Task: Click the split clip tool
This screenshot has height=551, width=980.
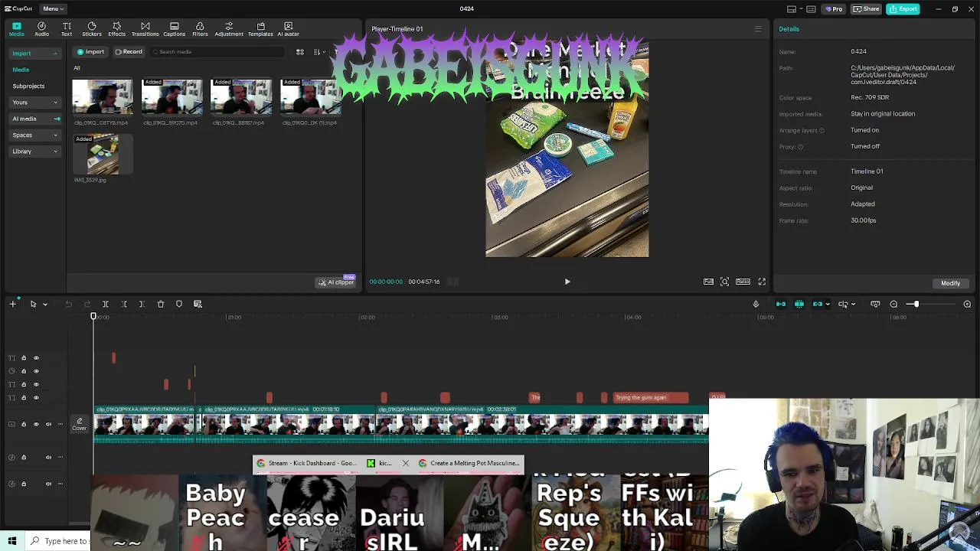Action: 106,304
